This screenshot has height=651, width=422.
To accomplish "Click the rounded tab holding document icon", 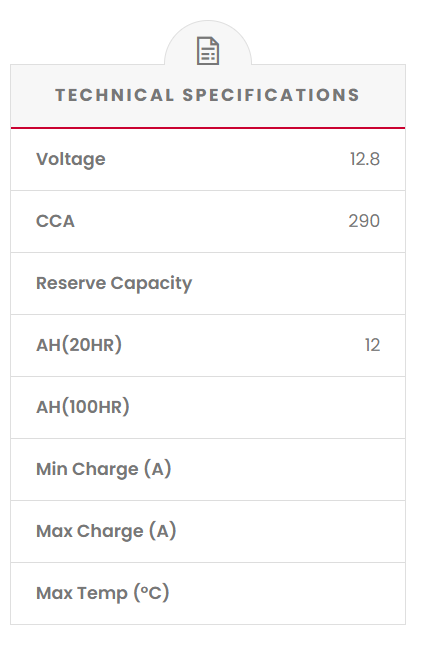I will [x=208, y=44].
